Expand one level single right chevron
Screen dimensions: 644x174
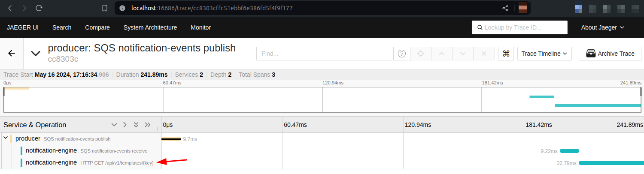125,125
